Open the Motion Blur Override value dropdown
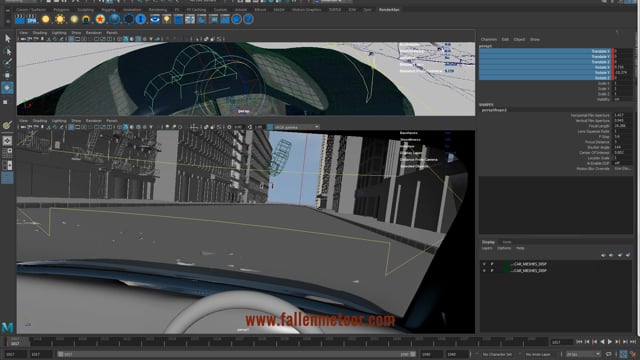Viewport: 640px width, 360px height. coord(623,169)
